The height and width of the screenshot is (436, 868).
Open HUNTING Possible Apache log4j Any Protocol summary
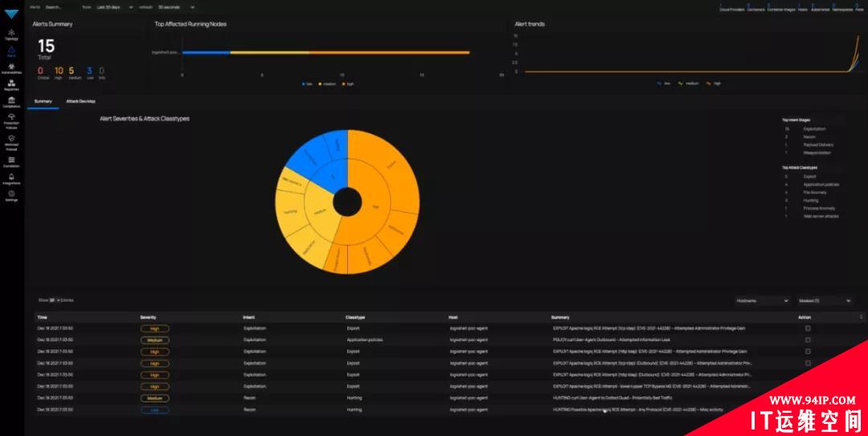pos(637,410)
